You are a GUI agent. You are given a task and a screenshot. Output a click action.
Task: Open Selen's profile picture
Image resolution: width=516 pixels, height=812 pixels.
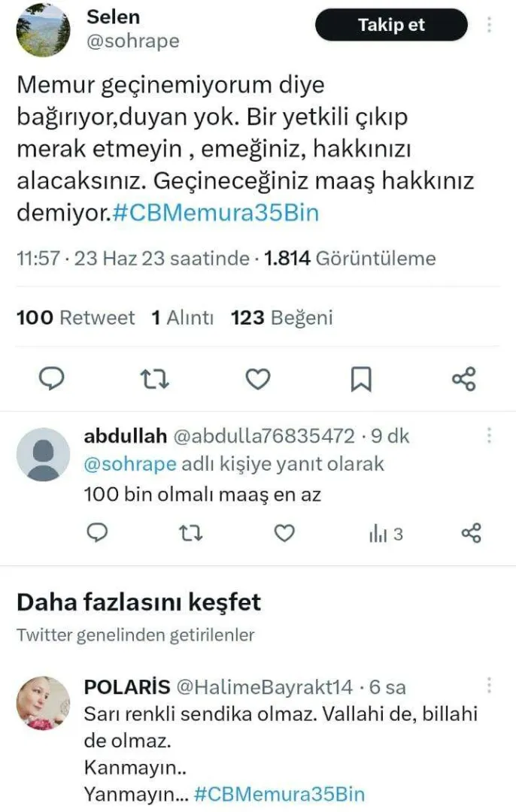pyautogui.click(x=43, y=30)
